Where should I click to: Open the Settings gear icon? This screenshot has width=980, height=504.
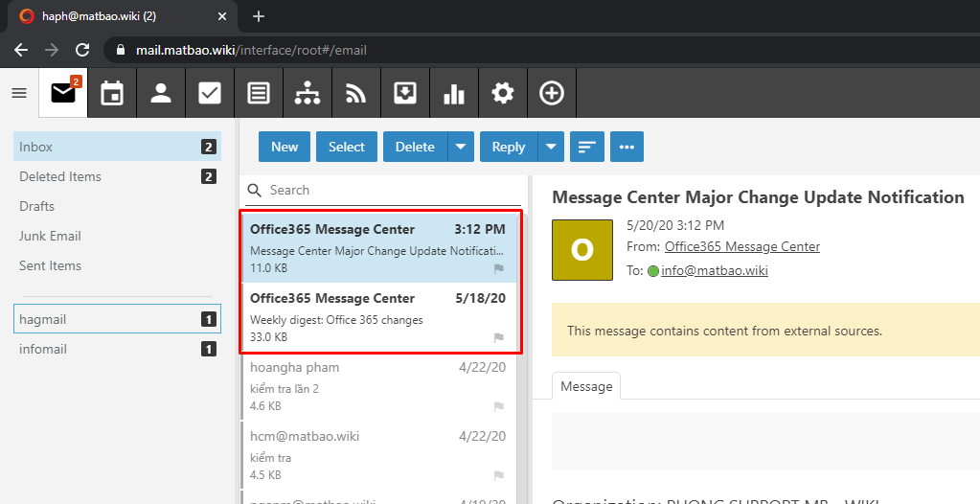503,93
